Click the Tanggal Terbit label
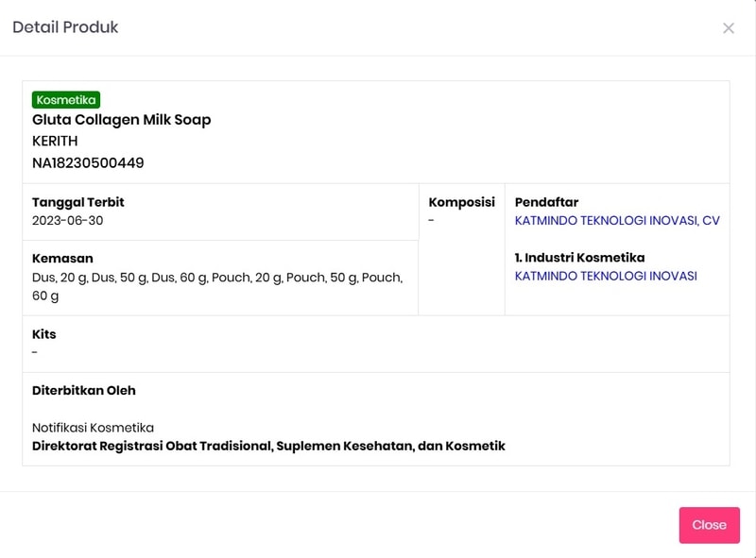The width and height of the screenshot is (756, 558). point(78,202)
